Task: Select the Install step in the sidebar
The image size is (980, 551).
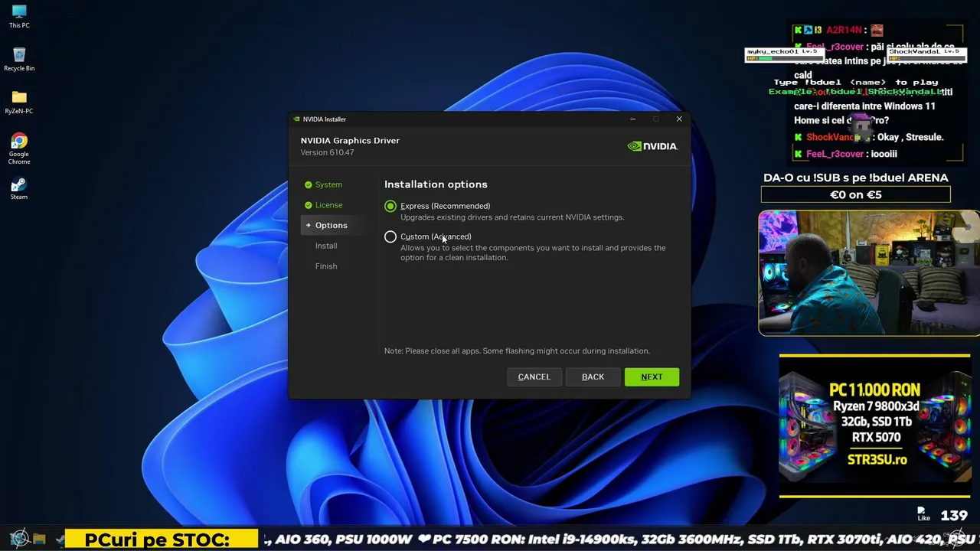Action: 326,246
